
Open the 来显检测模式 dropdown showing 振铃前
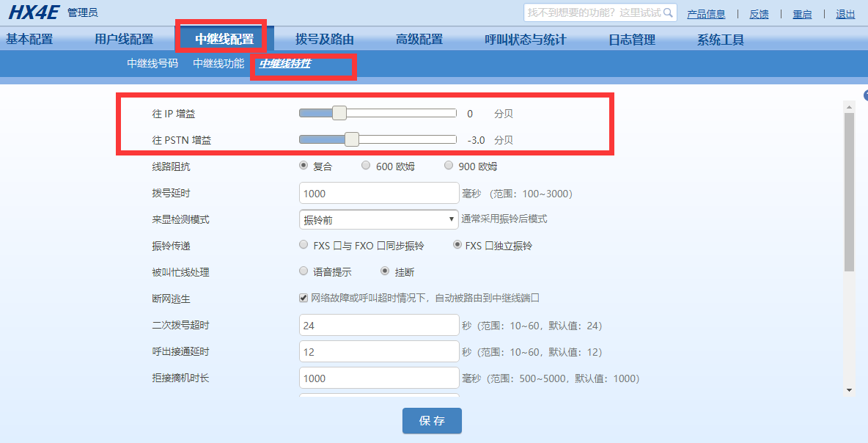pyautogui.click(x=378, y=219)
